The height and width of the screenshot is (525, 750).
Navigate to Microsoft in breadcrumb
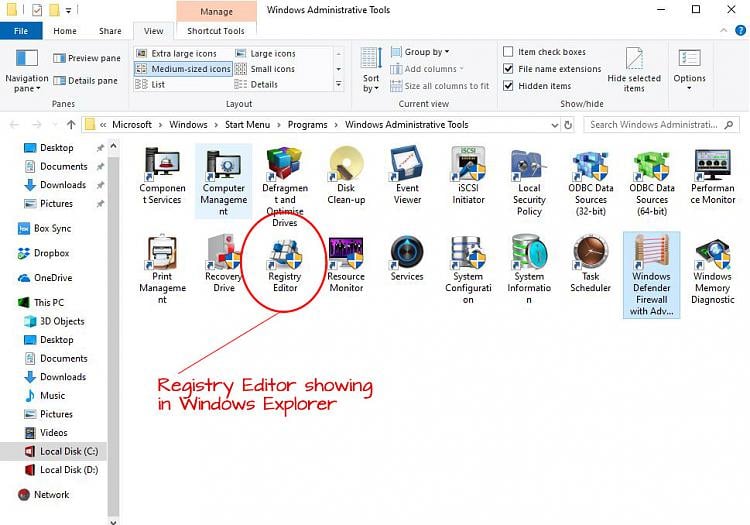(x=132, y=125)
